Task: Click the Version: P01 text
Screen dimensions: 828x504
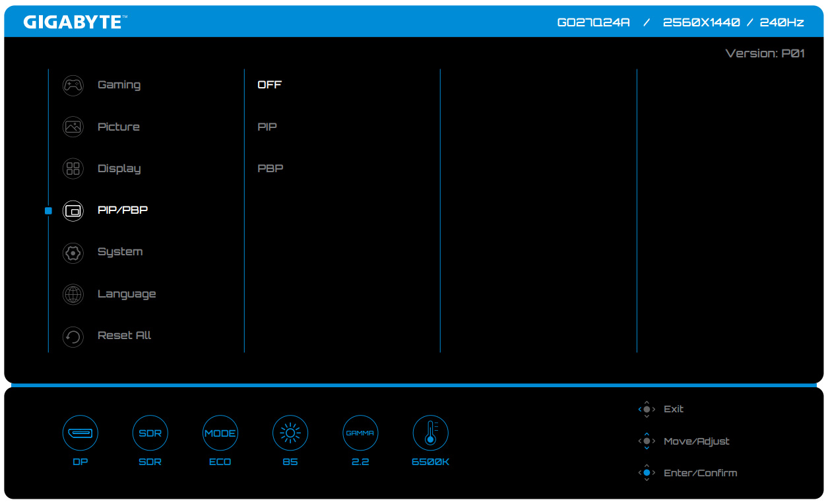Action: (x=765, y=54)
